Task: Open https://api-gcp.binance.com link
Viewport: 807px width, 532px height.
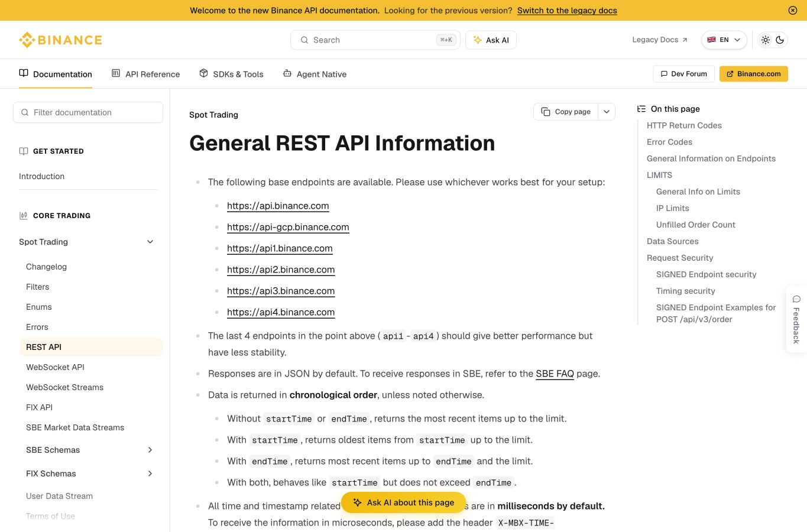Action: [288, 227]
